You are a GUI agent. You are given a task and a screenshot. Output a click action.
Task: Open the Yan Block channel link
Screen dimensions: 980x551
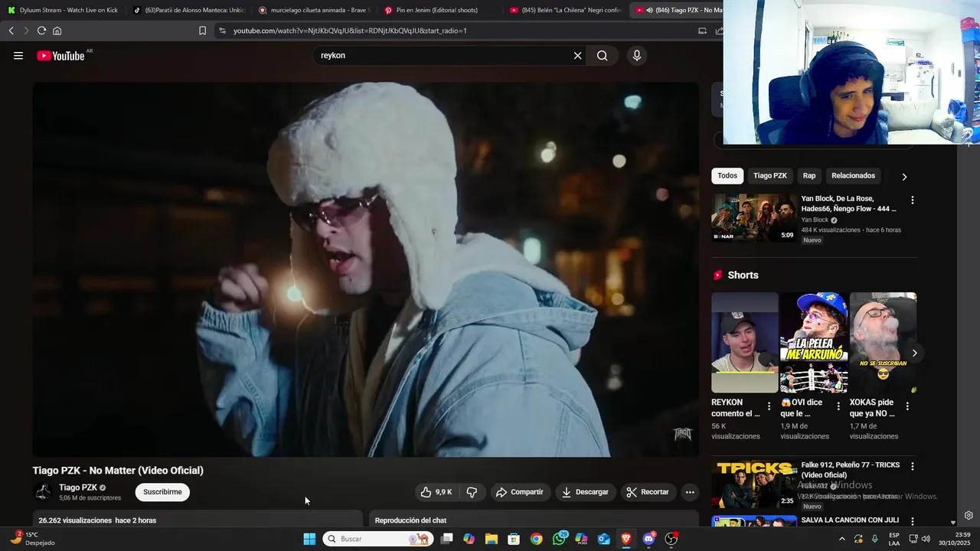(815, 220)
